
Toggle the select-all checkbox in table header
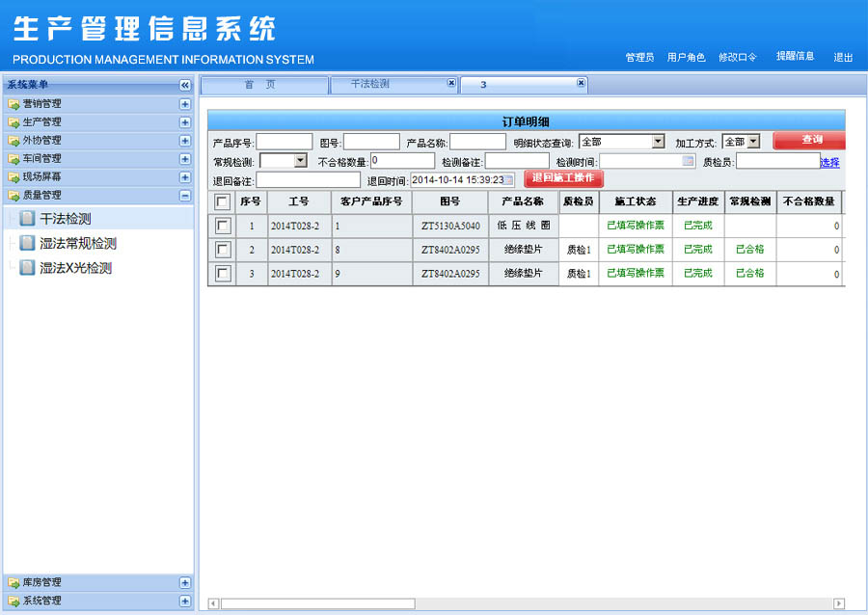click(x=223, y=202)
